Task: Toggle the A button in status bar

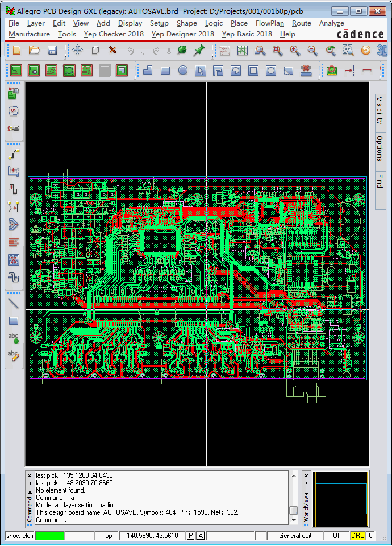Action: 201,536
